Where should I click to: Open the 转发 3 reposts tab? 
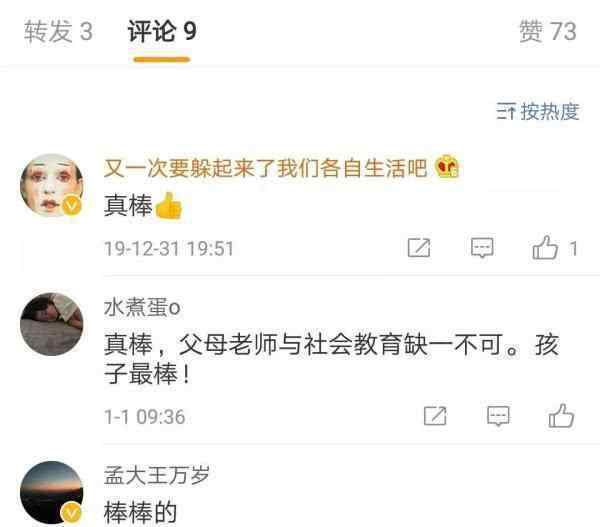pyautogui.click(x=58, y=31)
